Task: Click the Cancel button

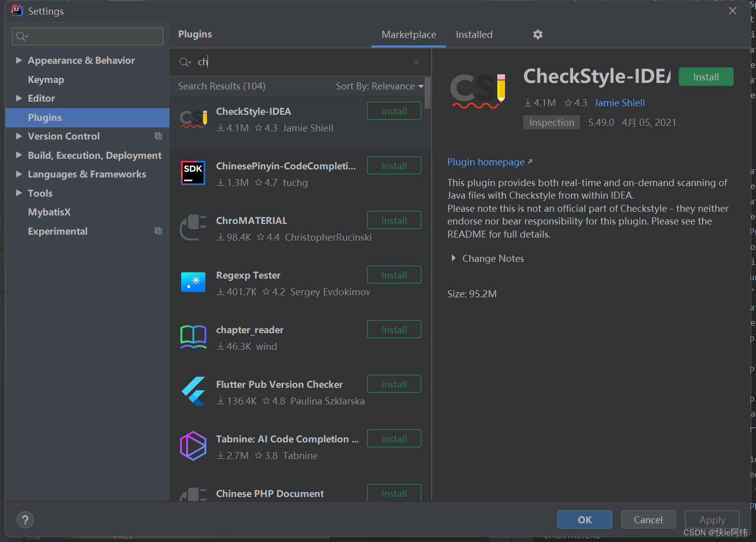Action: pyautogui.click(x=648, y=520)
